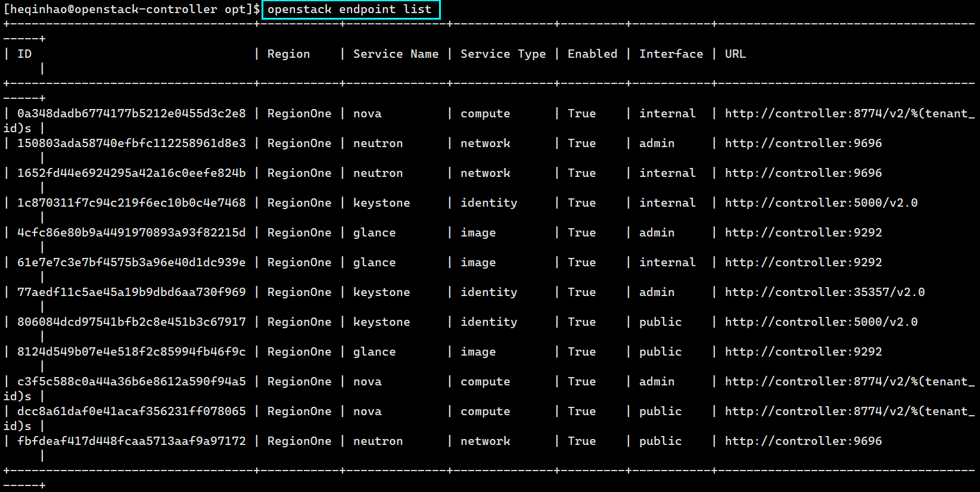Select the Service Type column header

point(503,54)
